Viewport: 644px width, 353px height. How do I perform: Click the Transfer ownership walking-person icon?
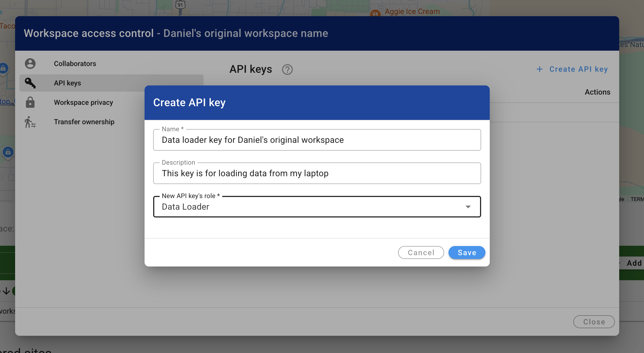[x=30, y=122]
